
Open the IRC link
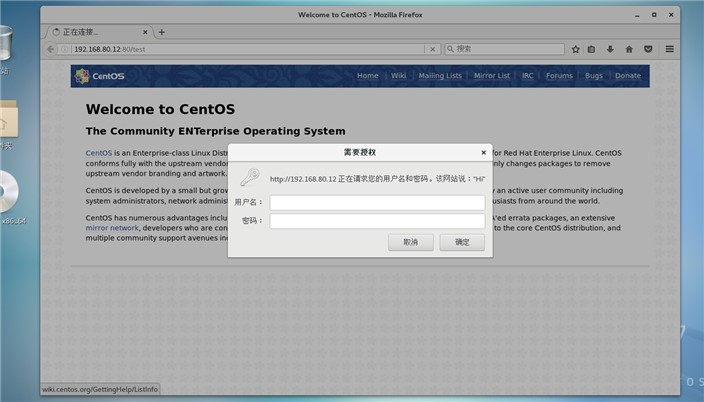[528, 75]
